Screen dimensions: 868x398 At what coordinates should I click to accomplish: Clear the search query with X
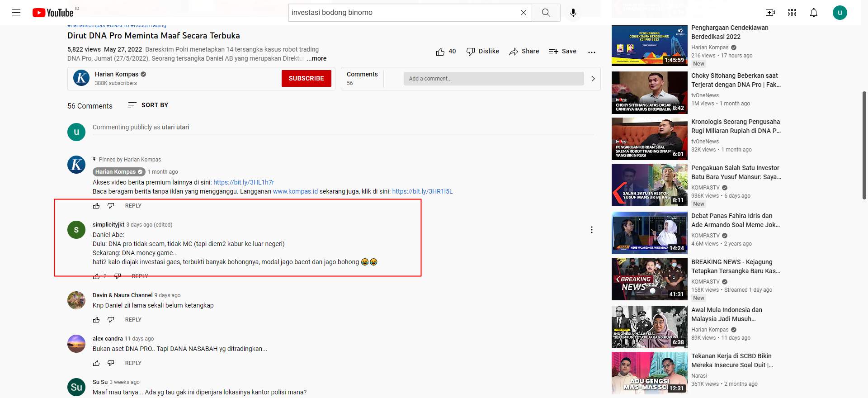(x=524, y=13)
